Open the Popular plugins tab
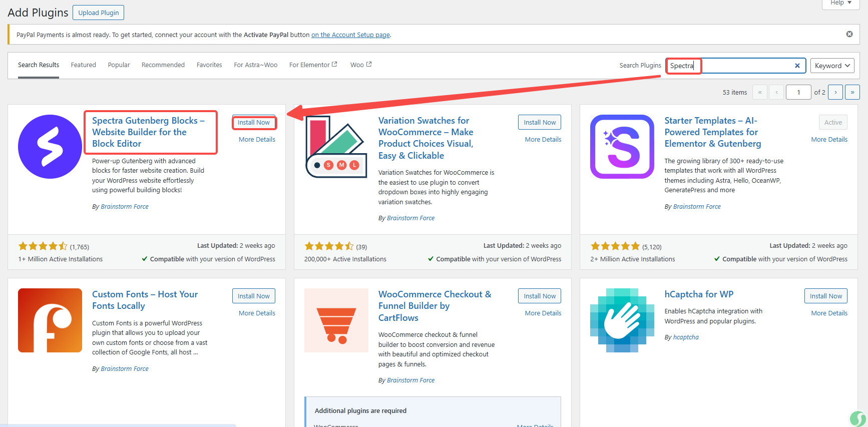The width and height of the screenshot is (868, 427). [x=119, y=65]
